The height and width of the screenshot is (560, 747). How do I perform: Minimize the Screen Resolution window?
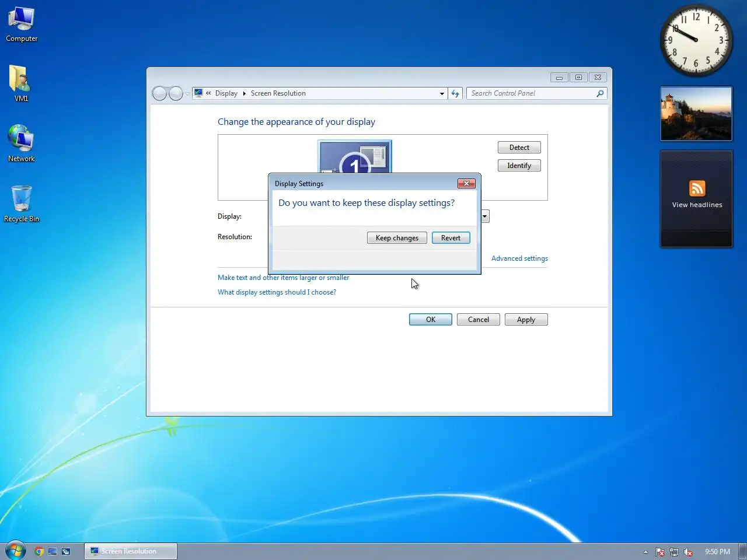[x=559, y=77]
